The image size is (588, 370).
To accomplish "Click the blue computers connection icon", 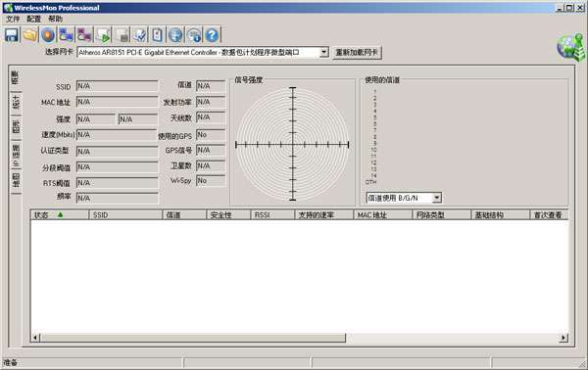I will (66, 35).
